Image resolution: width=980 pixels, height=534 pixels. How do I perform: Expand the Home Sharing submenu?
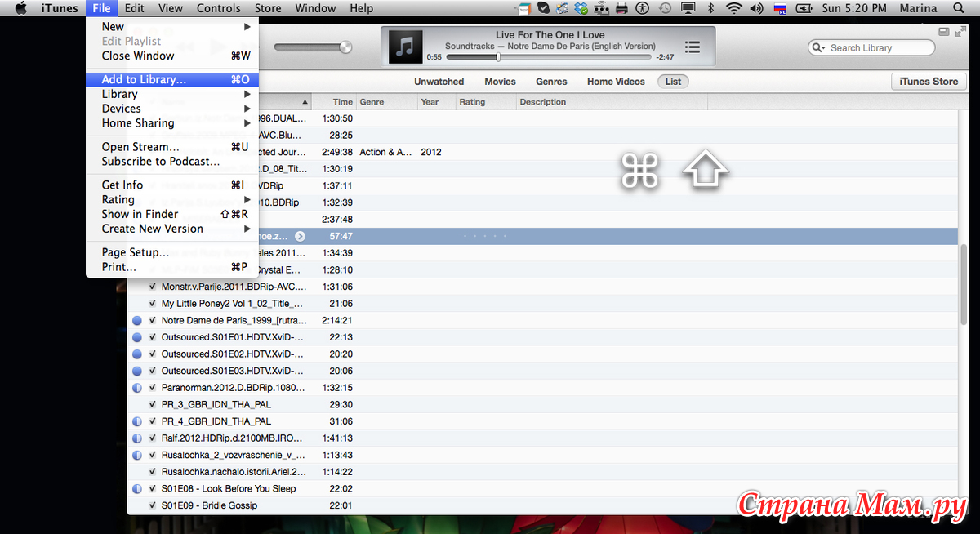pos(247,123)
